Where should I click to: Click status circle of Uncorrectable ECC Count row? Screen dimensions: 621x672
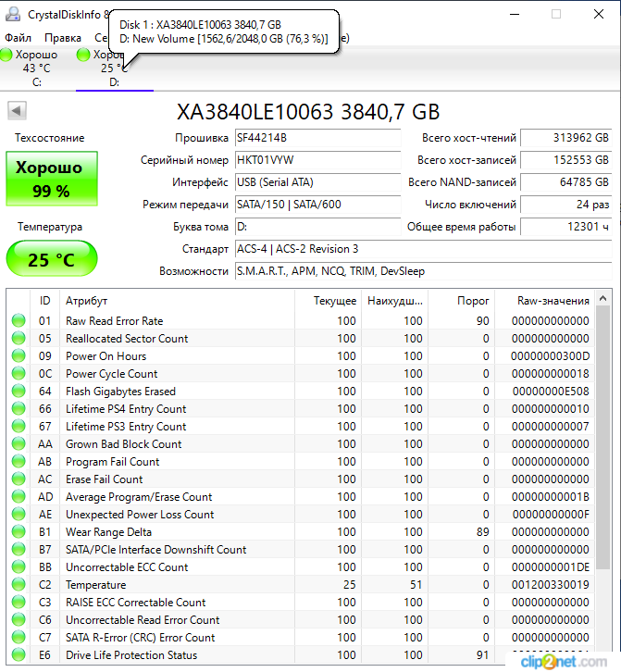pos(19,566)
